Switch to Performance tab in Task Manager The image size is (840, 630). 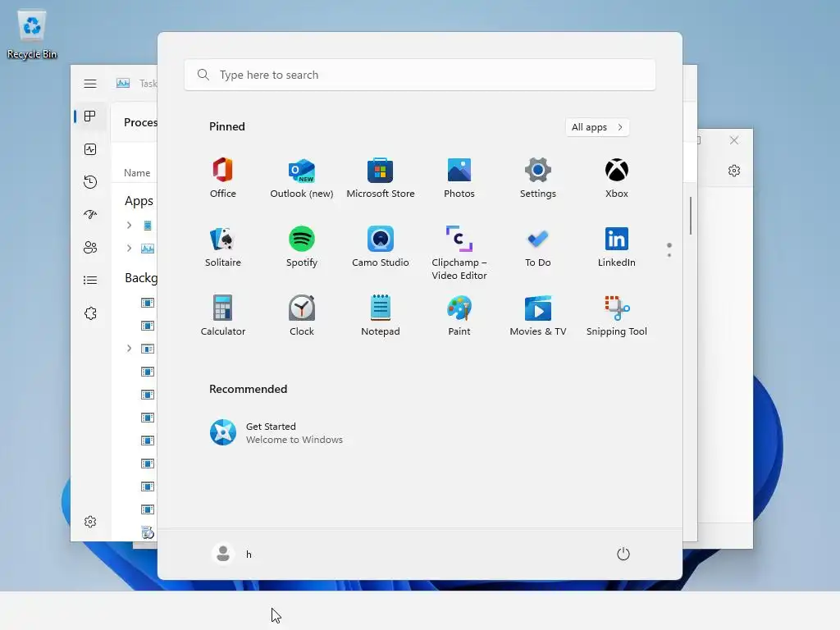point(90,149)
